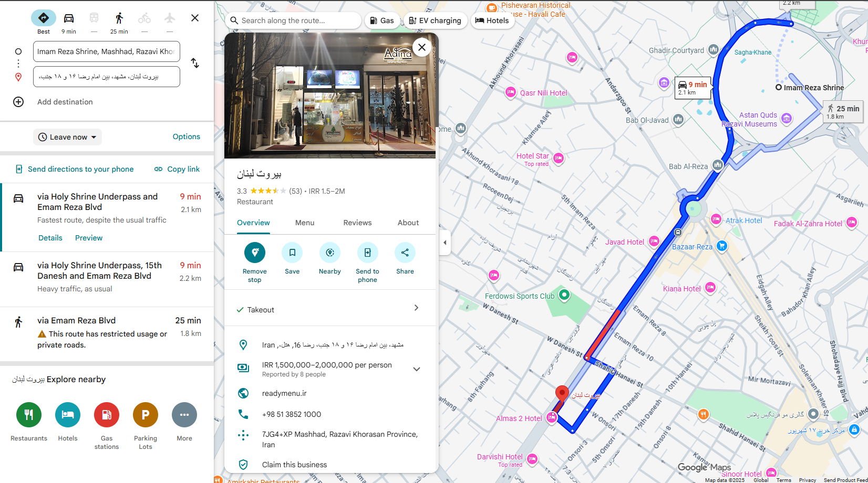Preview the fastest driving route
The width and height of the screenshot is (868, 483).
(89, 238)
